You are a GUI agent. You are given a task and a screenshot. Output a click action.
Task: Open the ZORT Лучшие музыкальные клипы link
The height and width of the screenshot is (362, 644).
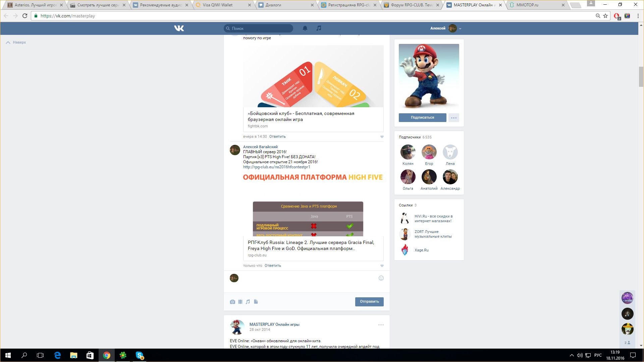433,234
